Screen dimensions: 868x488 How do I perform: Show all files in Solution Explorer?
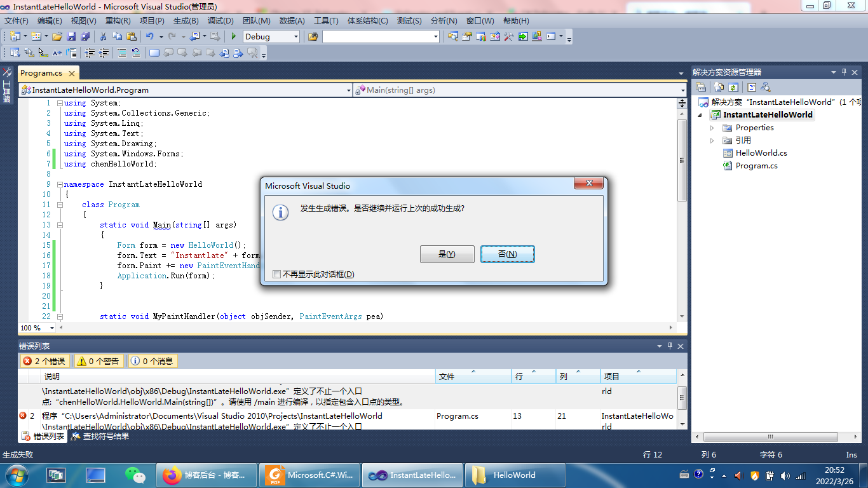719,88
